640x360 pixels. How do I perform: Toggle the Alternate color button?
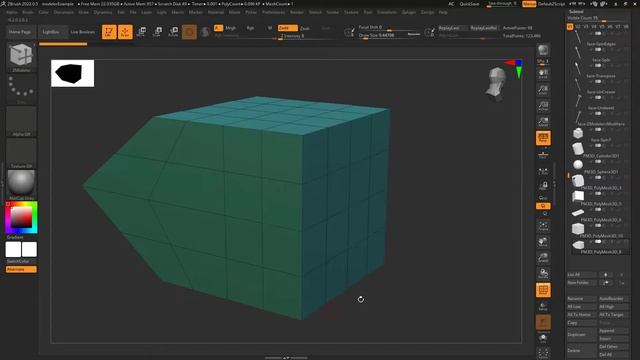coord(21,269)
